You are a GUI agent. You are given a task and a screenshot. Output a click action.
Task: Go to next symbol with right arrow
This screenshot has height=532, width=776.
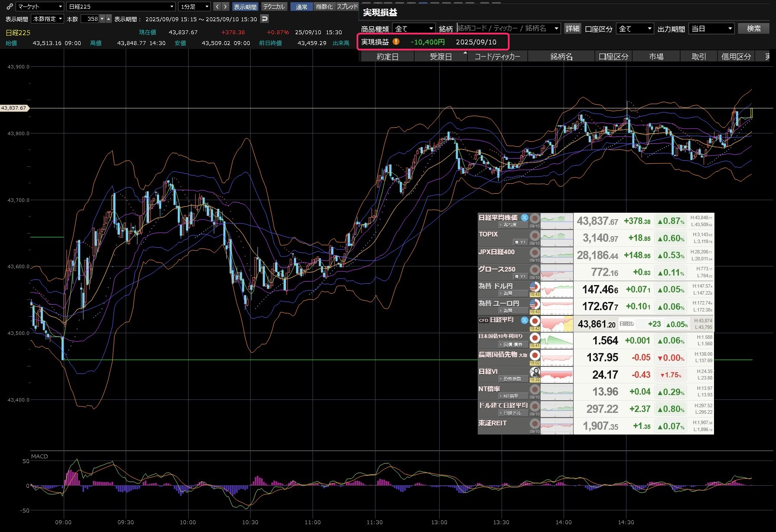point(225,6)
